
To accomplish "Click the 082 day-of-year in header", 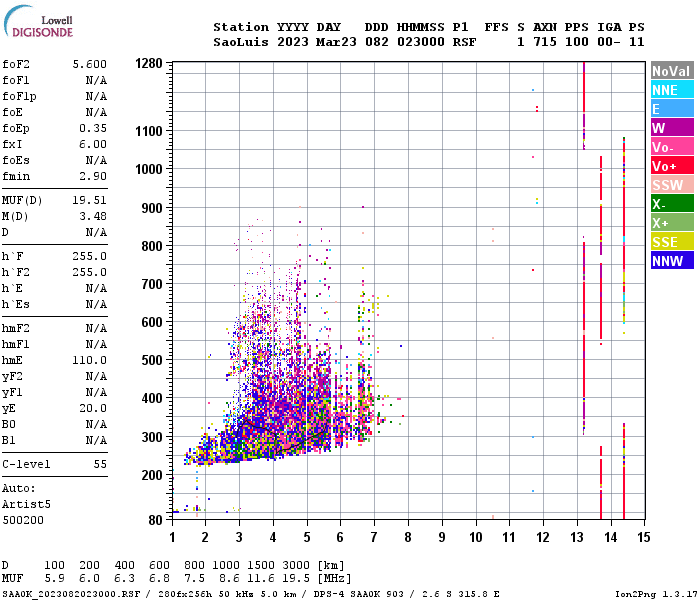I will pos(376,42).
